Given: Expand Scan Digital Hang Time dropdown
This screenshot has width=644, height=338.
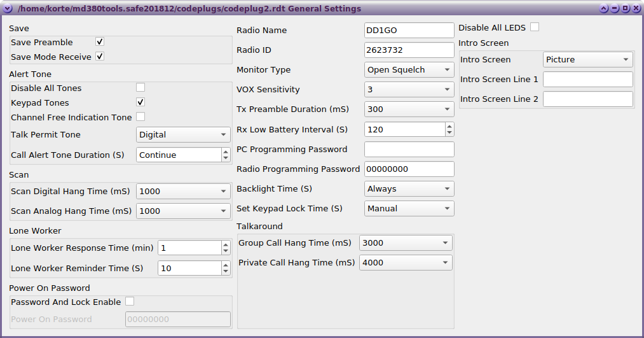Looking at the screenshot, I should pyautogui.click(x=183, y=191).
